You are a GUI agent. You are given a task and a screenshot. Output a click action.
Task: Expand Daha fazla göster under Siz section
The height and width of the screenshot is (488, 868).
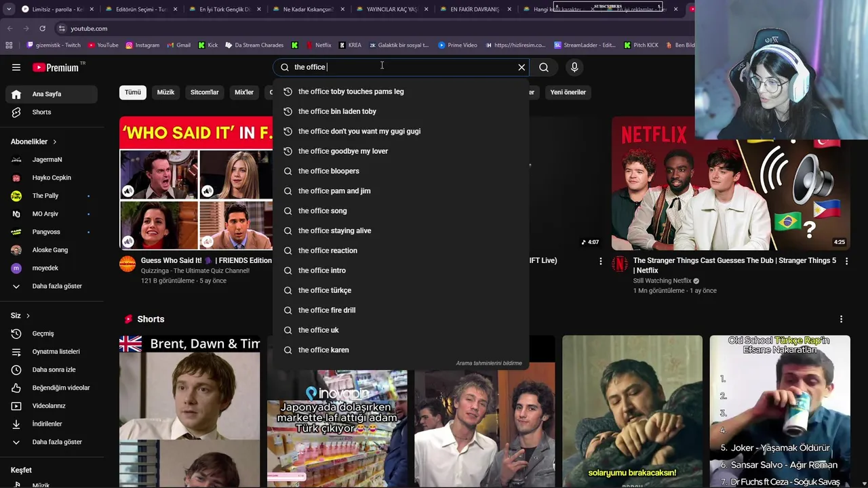52,442
